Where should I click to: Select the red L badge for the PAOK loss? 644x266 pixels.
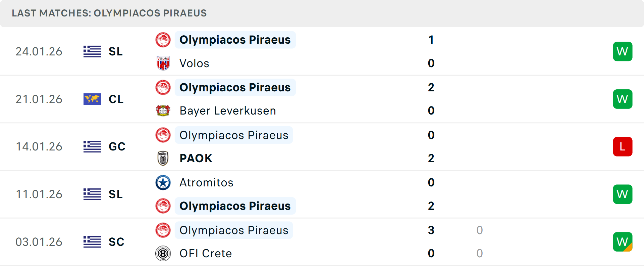tap(623, 147)
